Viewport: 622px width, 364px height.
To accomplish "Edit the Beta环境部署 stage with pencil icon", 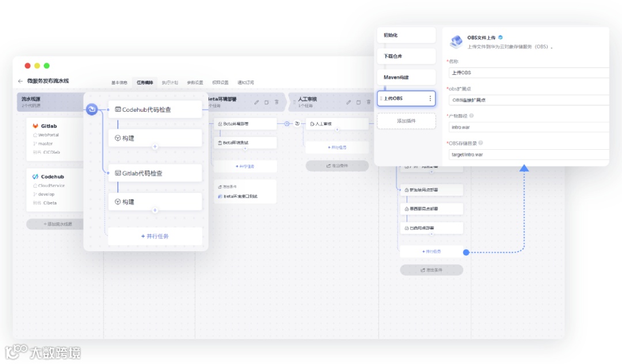I will (x=257, y=103).
